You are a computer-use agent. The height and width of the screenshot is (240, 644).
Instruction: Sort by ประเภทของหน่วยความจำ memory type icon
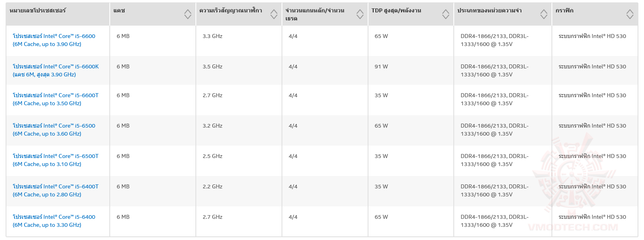[x=543, y=14]
